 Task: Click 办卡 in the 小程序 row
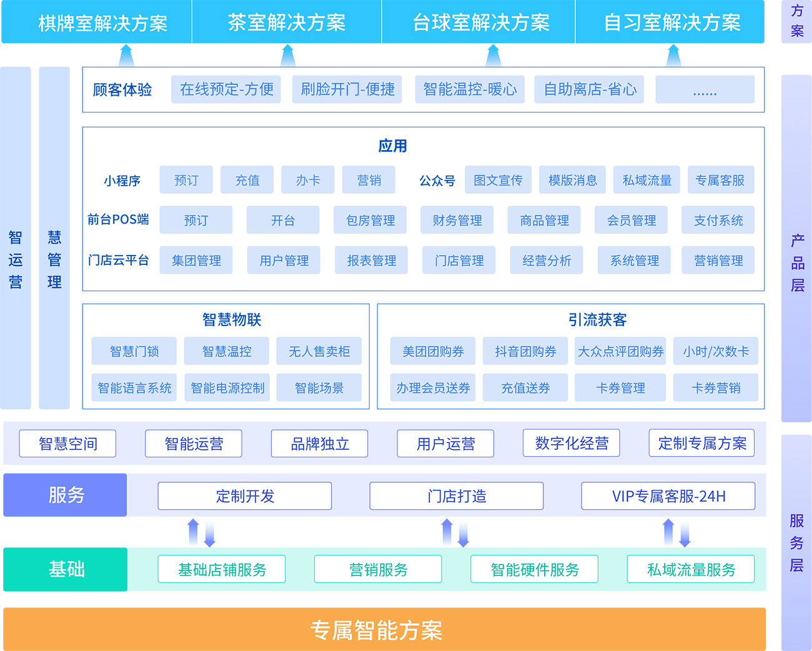tap(308, 180)
